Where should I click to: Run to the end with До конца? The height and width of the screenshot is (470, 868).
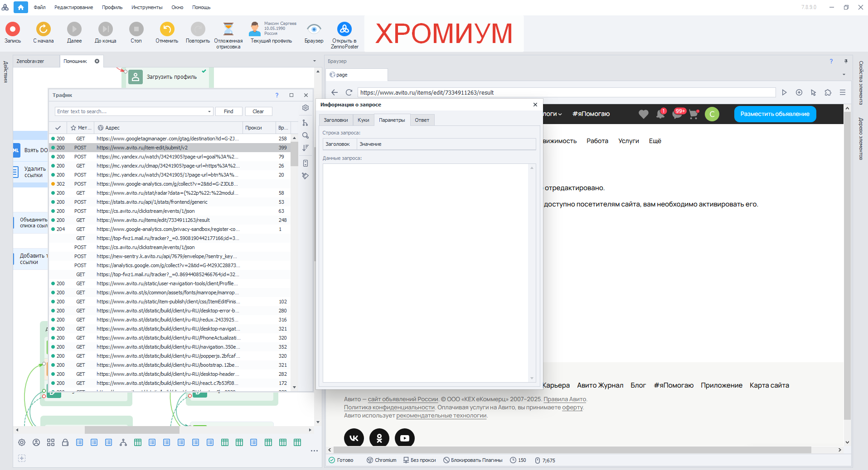(x=105, y=33)
